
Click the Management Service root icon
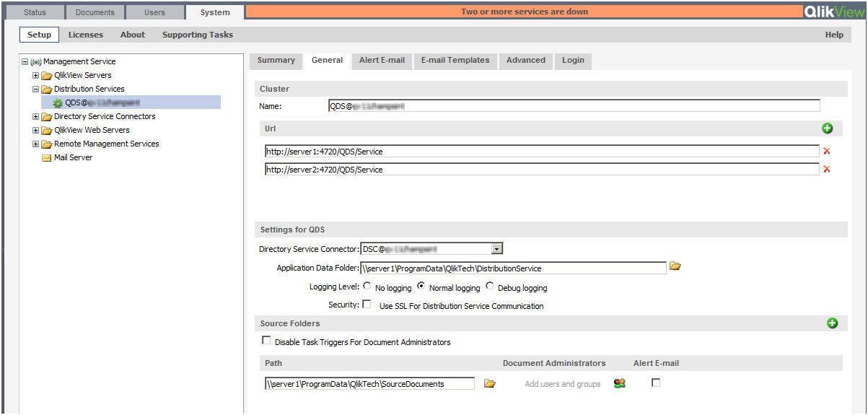(x=36, y=62)
